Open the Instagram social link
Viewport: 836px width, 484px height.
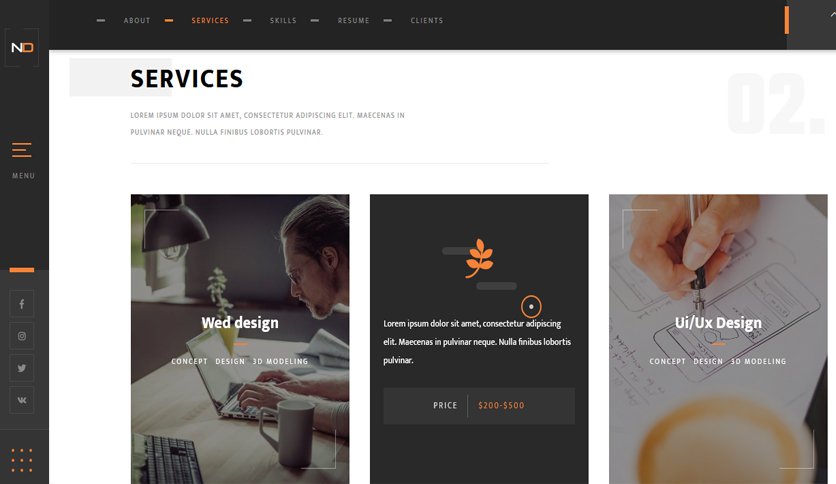coord(22,336)
